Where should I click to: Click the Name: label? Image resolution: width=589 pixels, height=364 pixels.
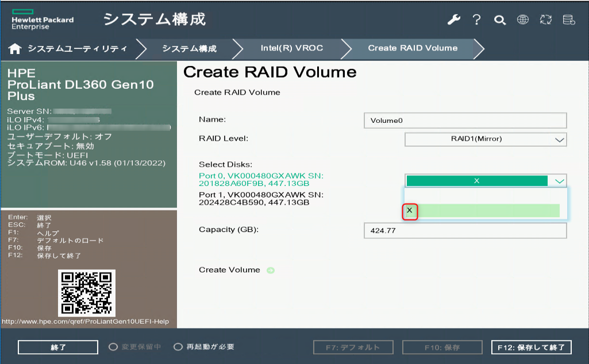coord(212,119)
